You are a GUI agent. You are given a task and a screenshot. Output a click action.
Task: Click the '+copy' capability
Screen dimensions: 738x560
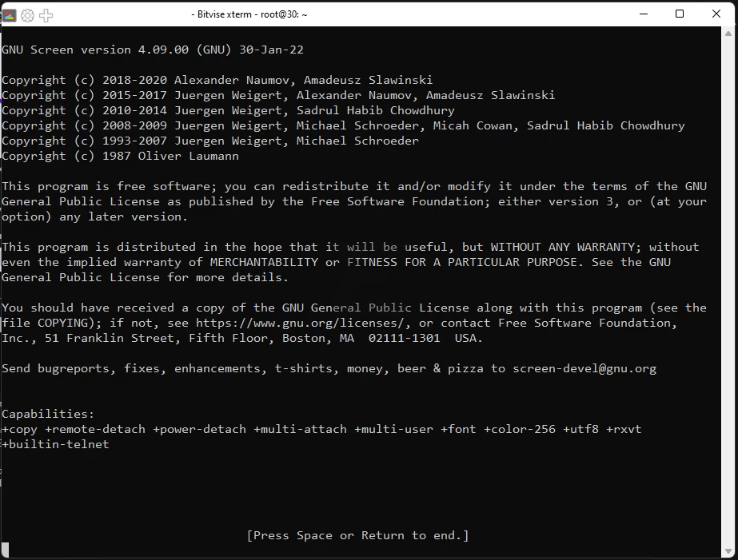point(19,429)
